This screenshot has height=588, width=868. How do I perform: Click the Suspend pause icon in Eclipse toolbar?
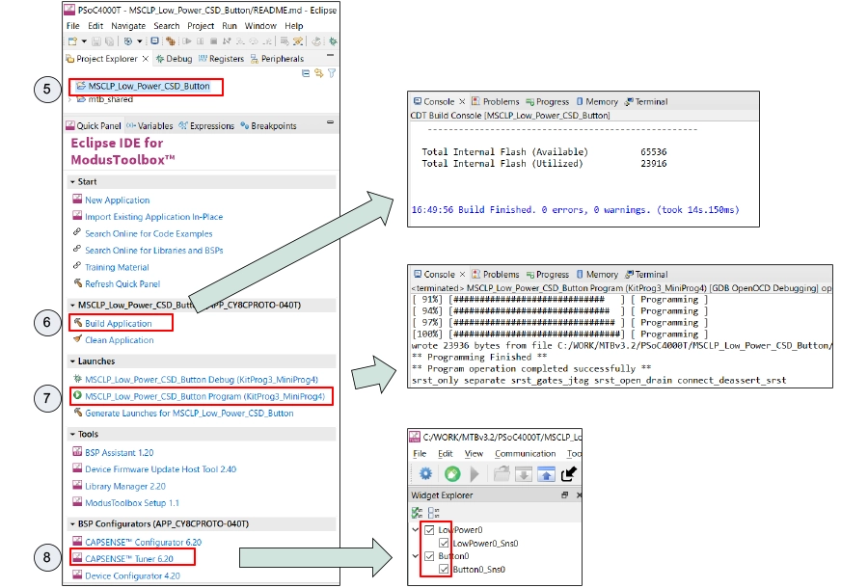point(201,41)
